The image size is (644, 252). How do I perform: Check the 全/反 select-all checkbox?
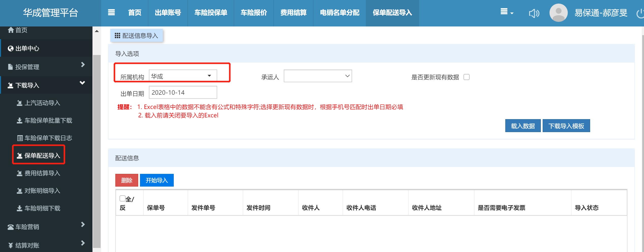click(122, 198)
